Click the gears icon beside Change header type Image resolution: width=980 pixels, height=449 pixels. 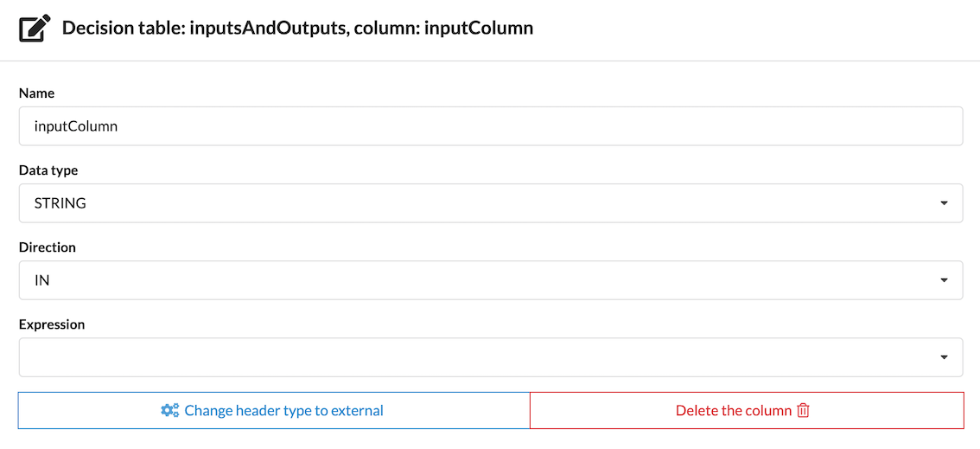pos(169,411)
